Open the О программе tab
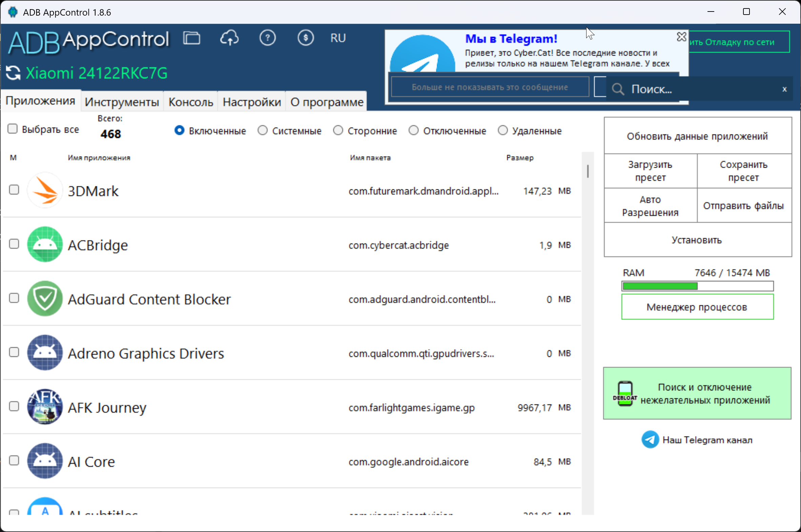The image size is (801, 532). (x=327, y=102)
